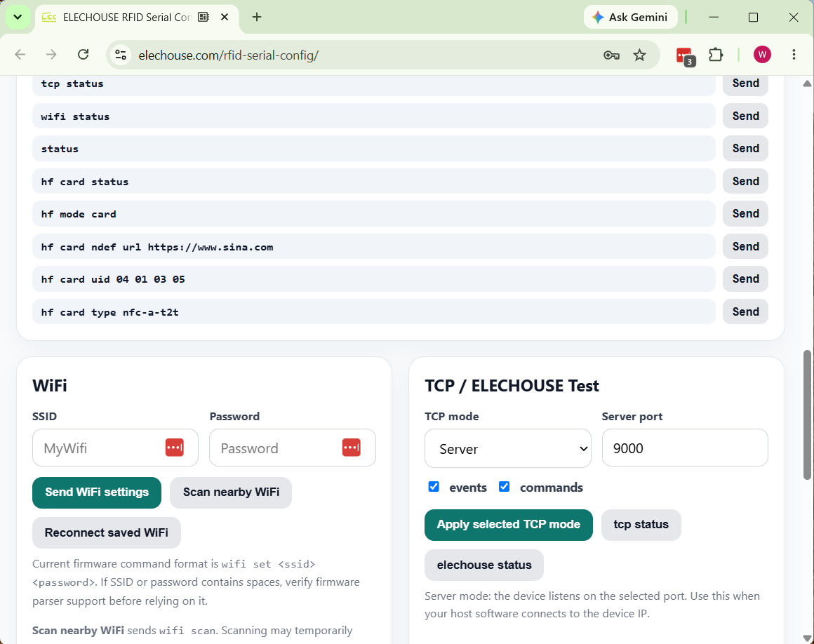Screen dimensions: 814x644
Task: Click the 'hf card uid 04 01 03 05' command text
Action: point(113,279)
